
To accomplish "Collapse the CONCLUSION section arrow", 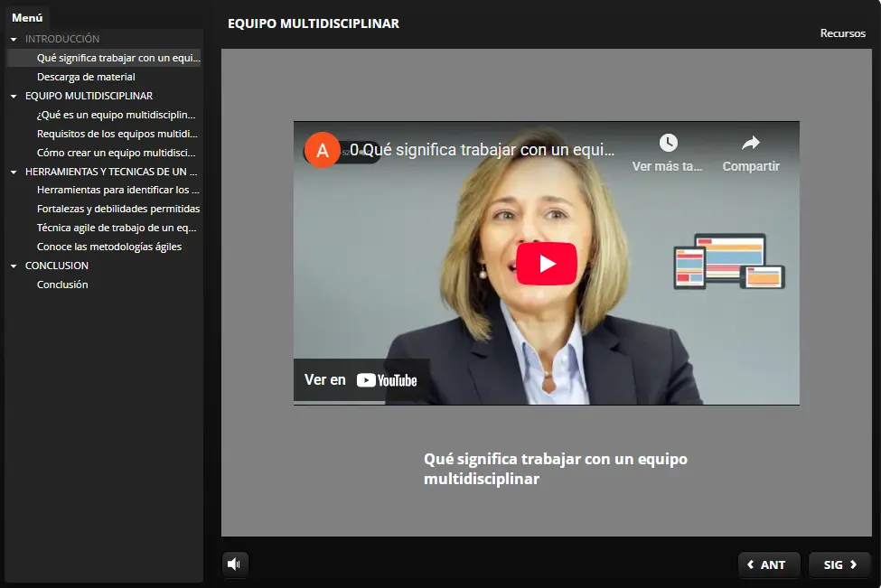I will (14, 266).
